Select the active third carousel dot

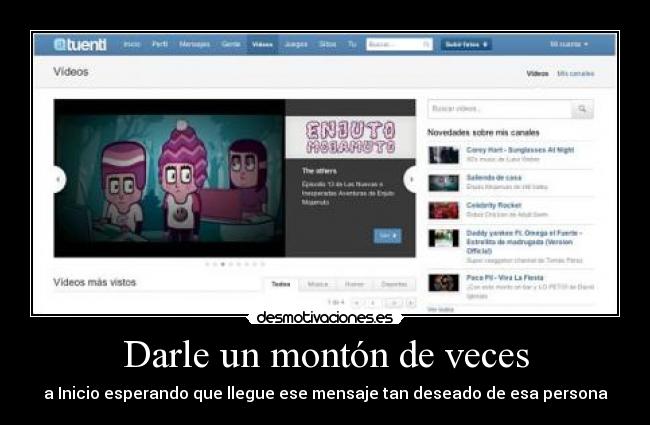(x=223, y=264)
